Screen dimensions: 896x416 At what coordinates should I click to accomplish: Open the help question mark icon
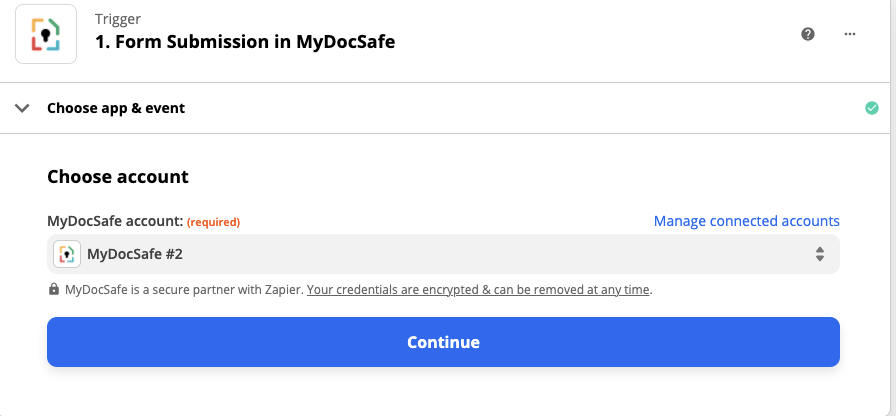tap(808, 34)
